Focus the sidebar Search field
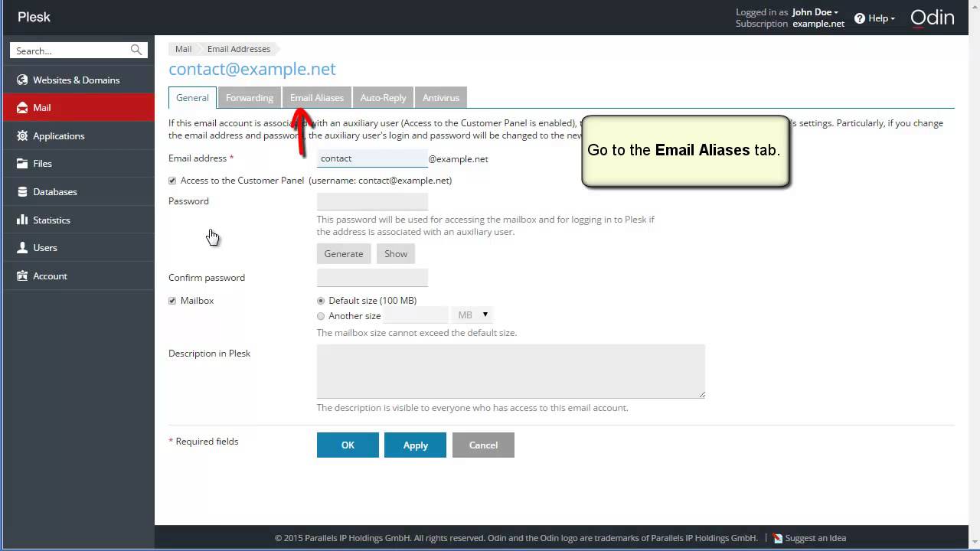 [70, 51]
